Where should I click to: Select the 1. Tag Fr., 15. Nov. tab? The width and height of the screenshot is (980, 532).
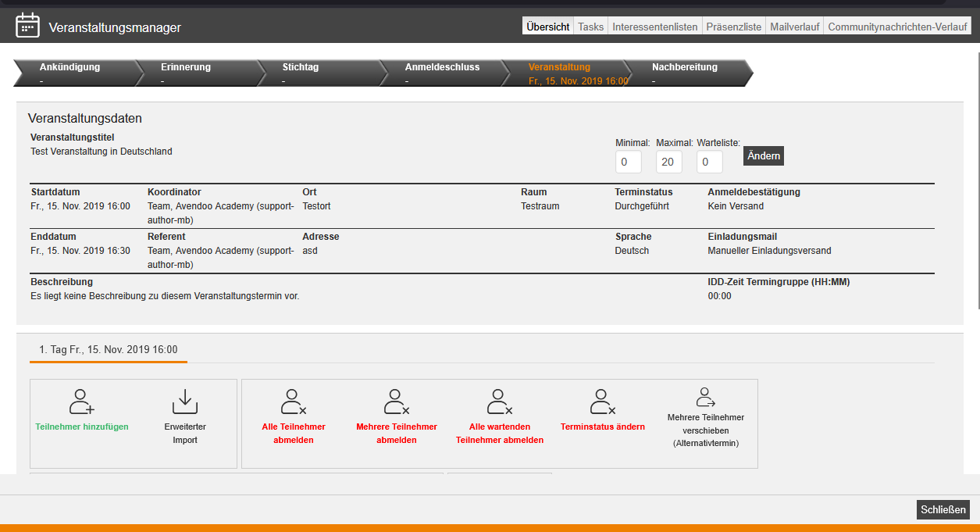pos(109,350)
